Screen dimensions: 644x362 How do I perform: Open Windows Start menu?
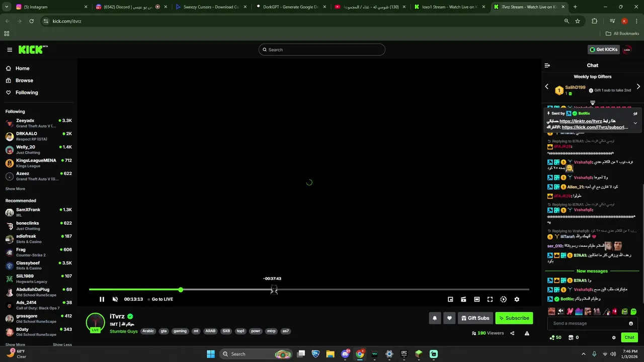coord(211,354)
